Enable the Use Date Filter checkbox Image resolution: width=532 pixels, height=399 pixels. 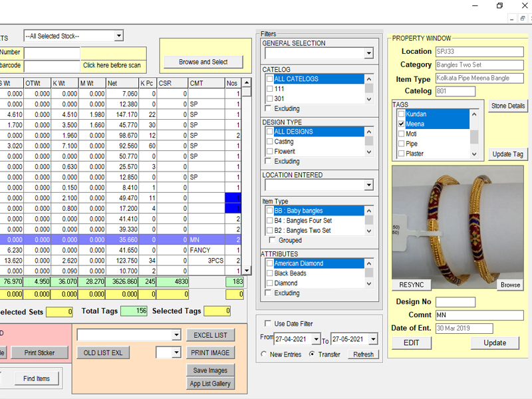pyautogui.click(x=268, y=323)
